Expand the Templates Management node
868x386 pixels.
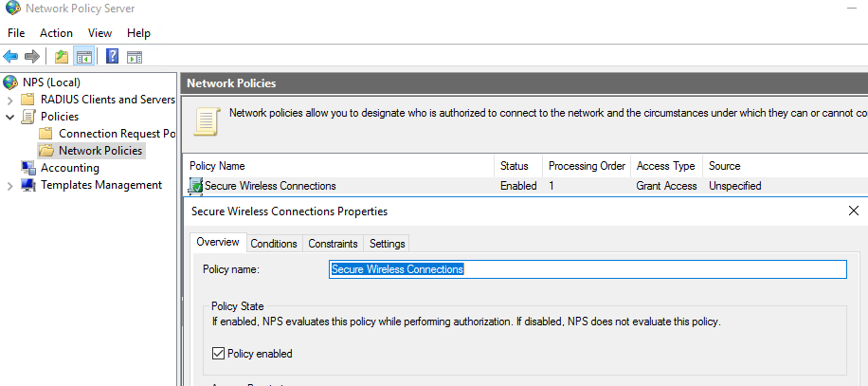[10, 186]
